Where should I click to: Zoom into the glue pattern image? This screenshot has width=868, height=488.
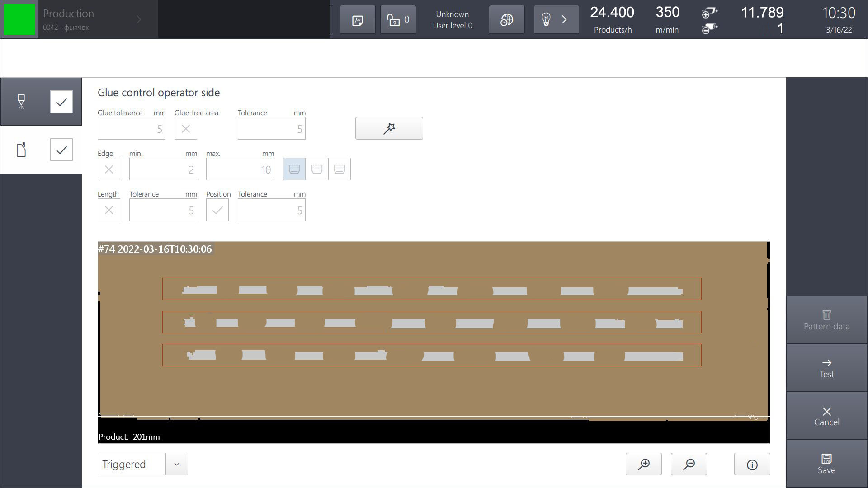643,464
